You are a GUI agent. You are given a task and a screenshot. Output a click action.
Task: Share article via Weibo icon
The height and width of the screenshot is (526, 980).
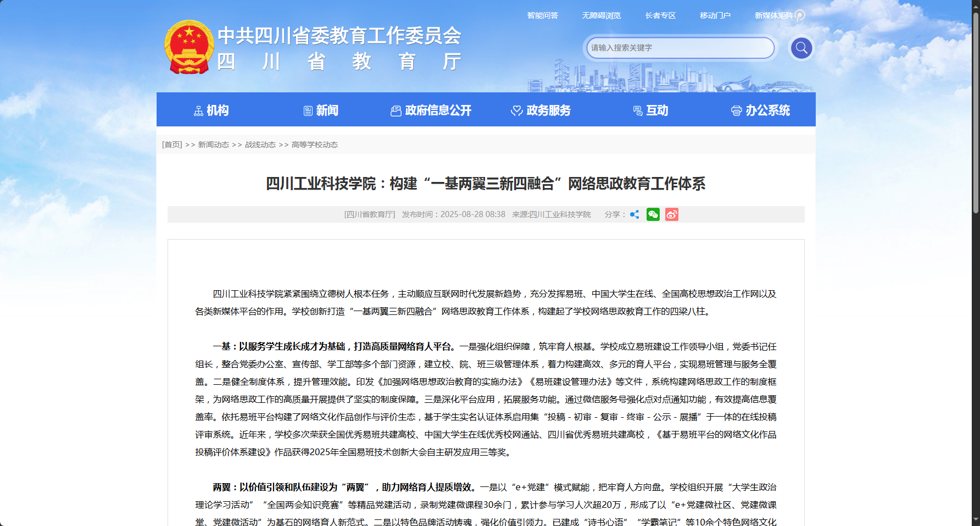(x=671, y=214)
